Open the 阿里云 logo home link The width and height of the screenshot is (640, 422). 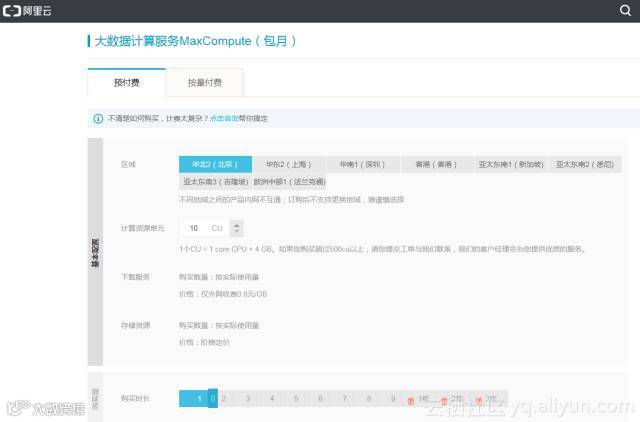(x=27, y=11)
